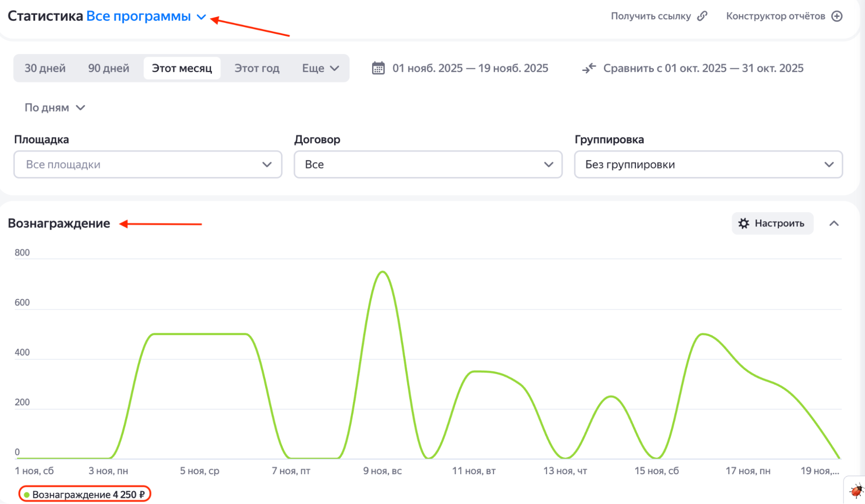Open the Все программы dropdown

point(146,16)
